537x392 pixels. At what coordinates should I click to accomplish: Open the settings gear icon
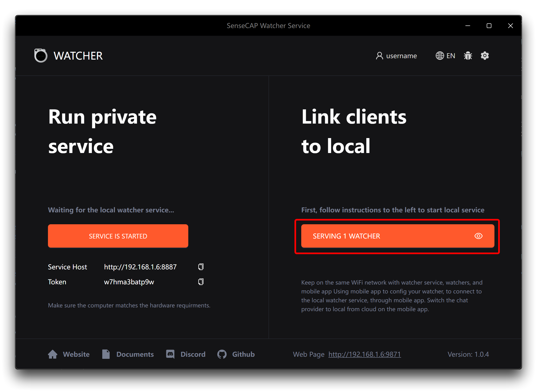coord(485,56)
